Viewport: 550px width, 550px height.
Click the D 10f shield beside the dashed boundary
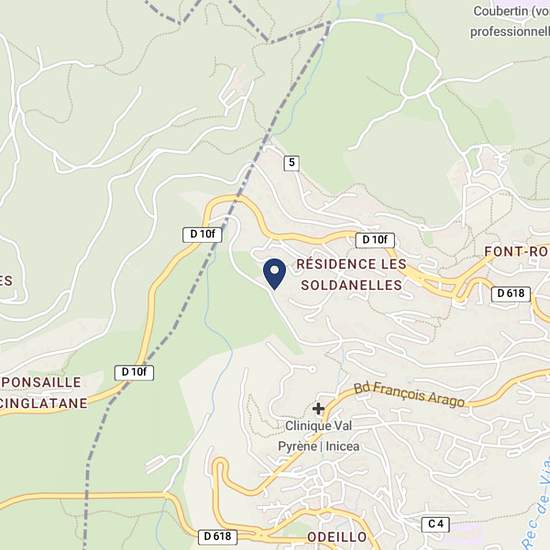[x=202, y=234]
